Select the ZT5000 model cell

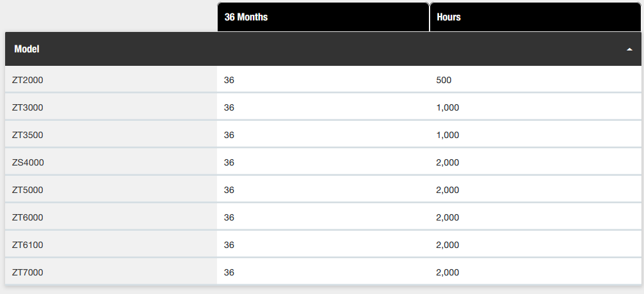(111, 190)
